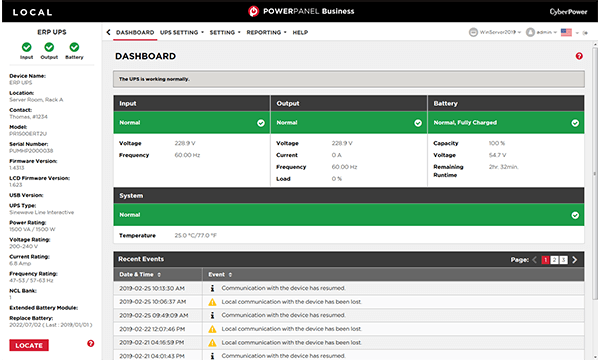This screenshot has height=360, width=600.
Task: Click the US flag language icon
Action: pos(566,32)
